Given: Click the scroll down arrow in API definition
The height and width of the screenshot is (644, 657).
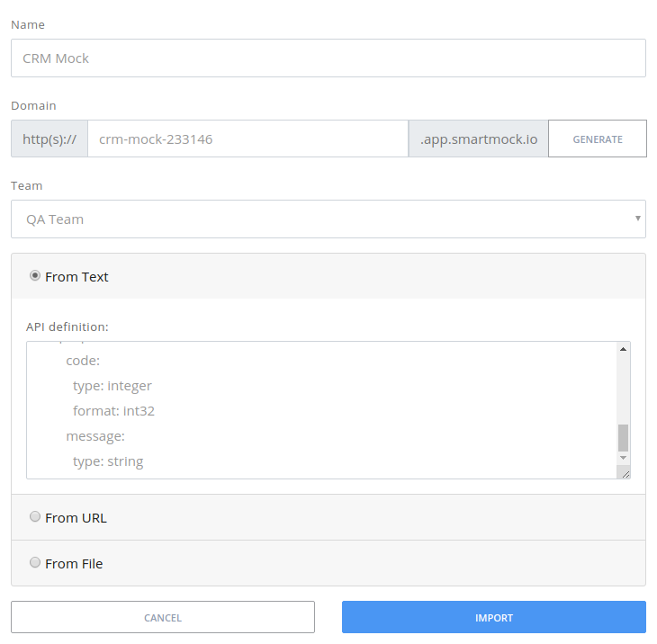Looking at the screenshot, I should (623, 458).
